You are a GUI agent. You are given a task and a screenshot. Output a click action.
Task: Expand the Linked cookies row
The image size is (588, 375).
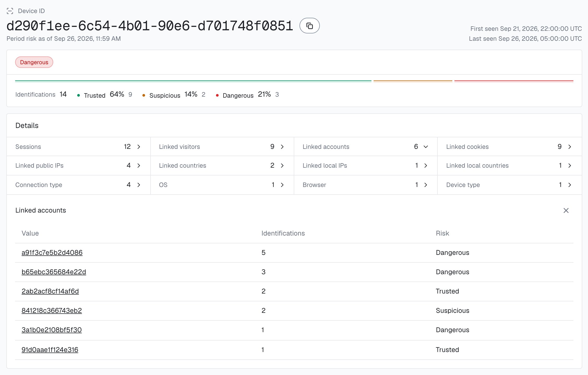click(509, 147)
